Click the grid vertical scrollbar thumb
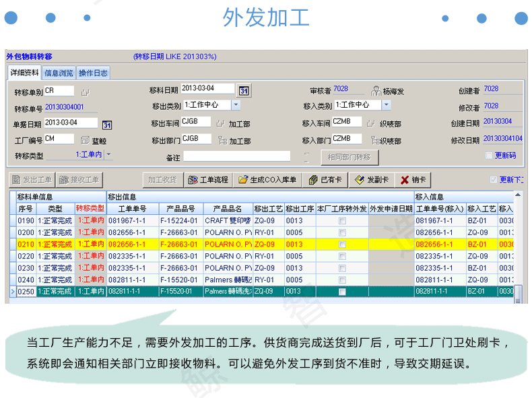Screen dimensions: 532x398 [518, 294]
